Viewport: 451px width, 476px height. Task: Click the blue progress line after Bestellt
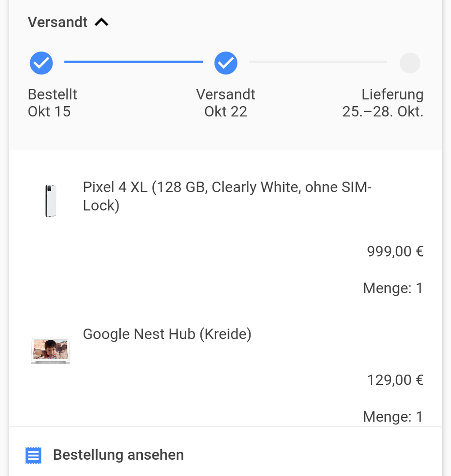[x=133, y=62]
